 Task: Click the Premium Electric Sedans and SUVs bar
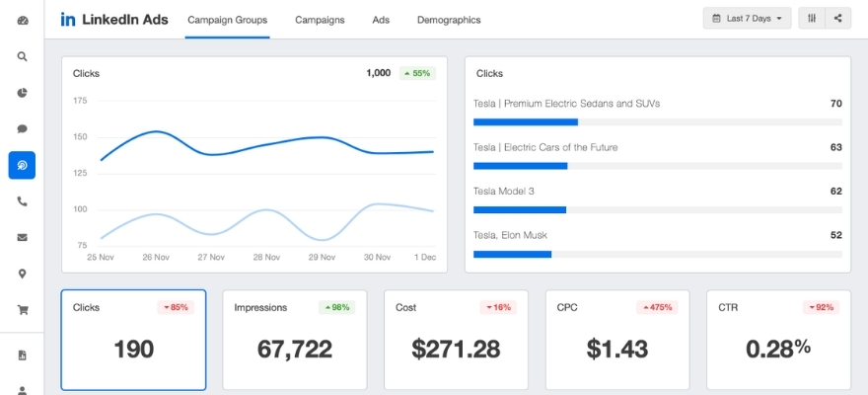[x=658, y=121]
